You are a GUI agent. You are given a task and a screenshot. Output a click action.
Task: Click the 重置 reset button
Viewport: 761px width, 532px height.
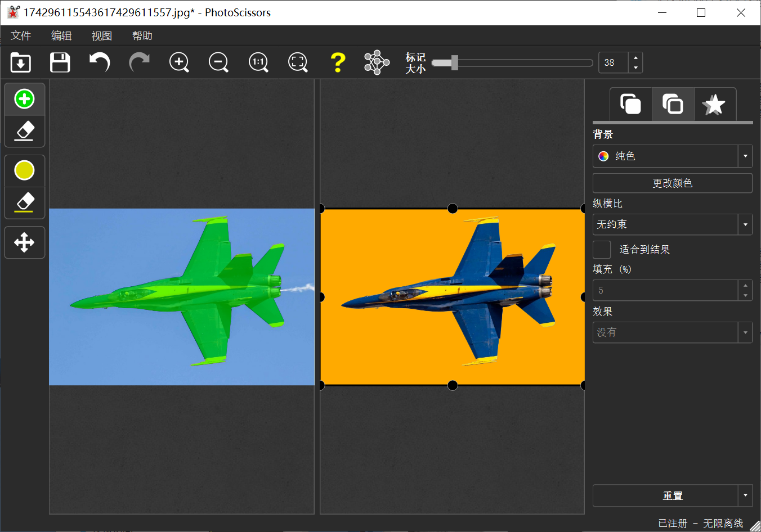coord(665,495)
